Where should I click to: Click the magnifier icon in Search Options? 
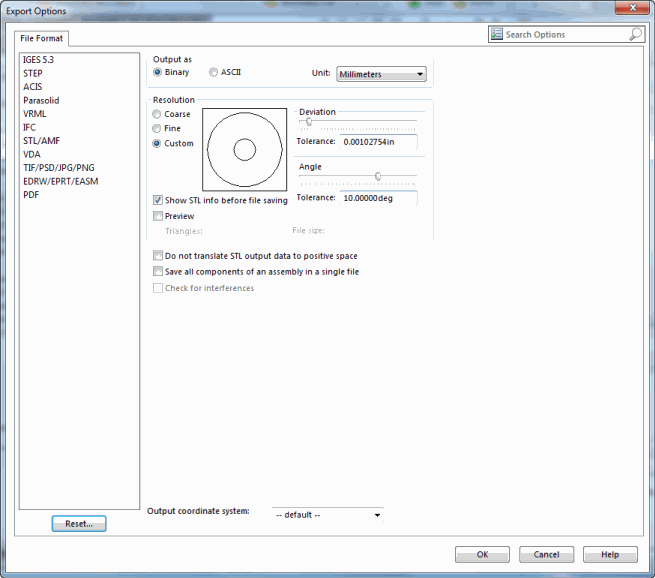[x=635, y=34]
